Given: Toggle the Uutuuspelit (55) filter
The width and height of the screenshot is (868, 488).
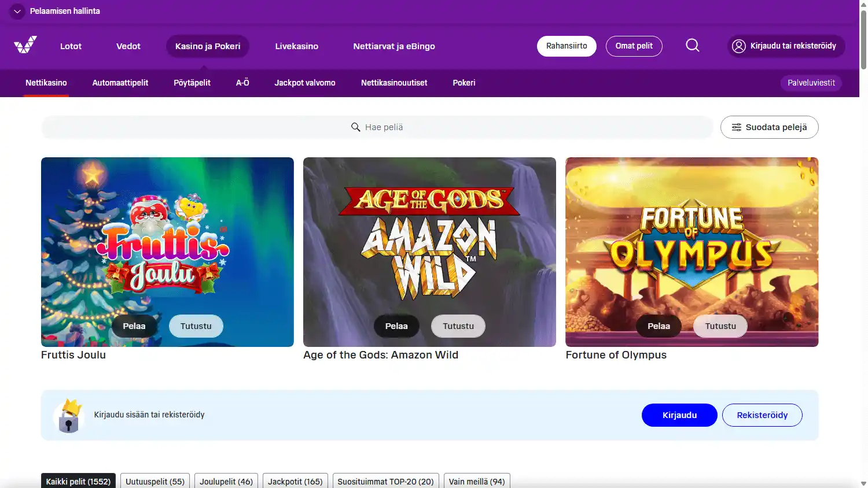Looking at the screenshot, I should 155,481.
